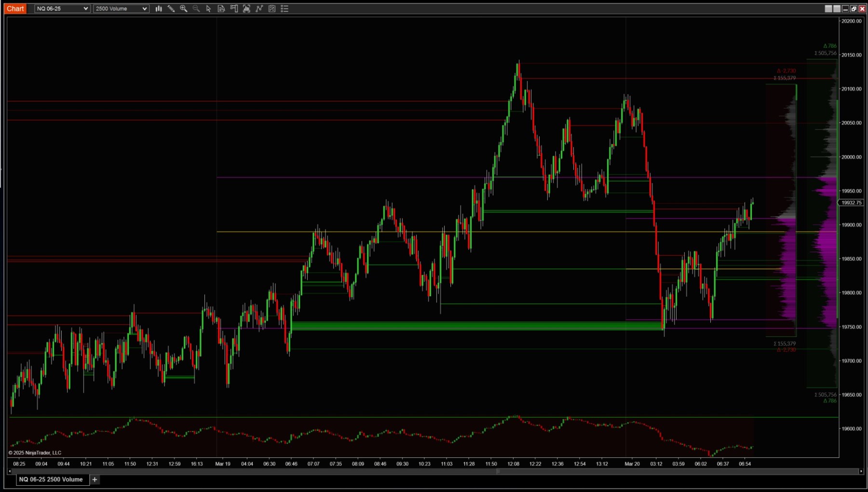Click the zoom out magnifier
The image size is (868, 492).
coord(196,9)
